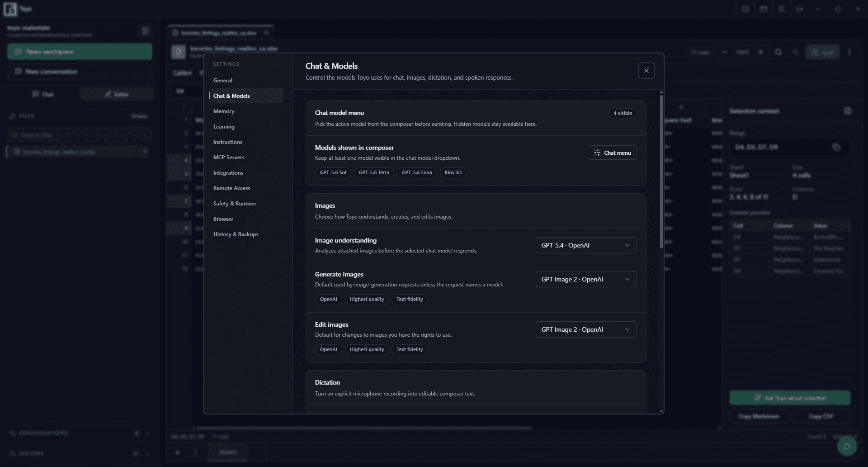The height and width of the screenshot is (467, 868).
Task: Zoom out with the editor minus icon
Action: [725, 52]
